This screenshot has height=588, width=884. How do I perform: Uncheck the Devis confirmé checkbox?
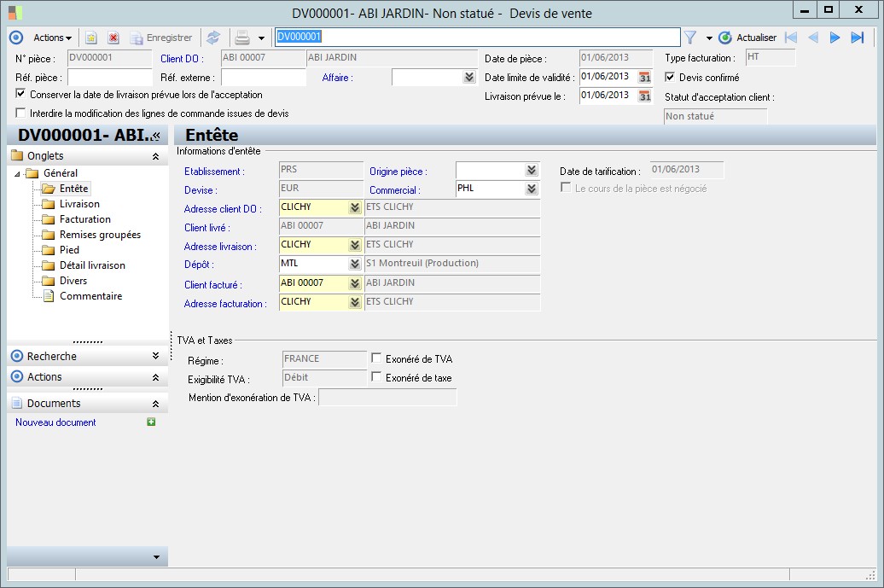tap(671, 78)
